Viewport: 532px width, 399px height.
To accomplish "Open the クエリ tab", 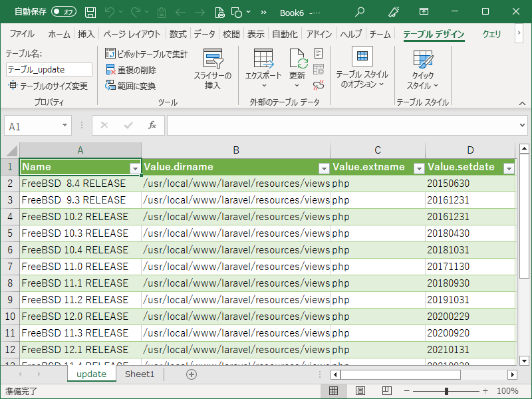I will 491,34.
